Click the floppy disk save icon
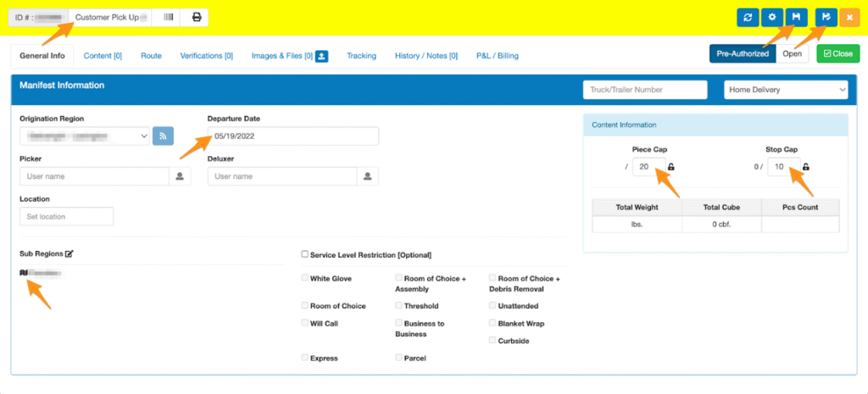The height and width of the screenshot is (394, 868). (796, 17)
